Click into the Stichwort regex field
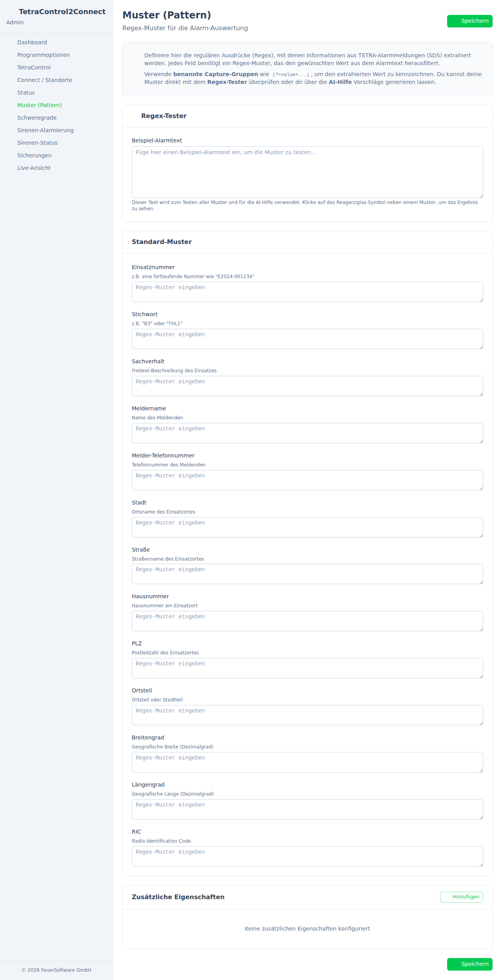 (x=307, y=339)
